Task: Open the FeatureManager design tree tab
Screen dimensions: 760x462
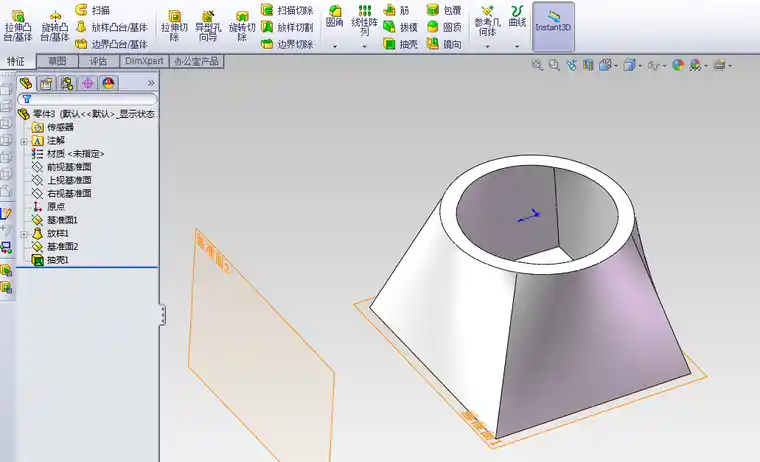Action: tap(26, 83)
